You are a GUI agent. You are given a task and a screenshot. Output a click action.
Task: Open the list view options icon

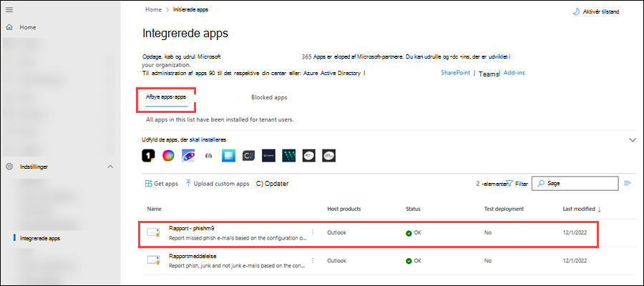(627, 183)
